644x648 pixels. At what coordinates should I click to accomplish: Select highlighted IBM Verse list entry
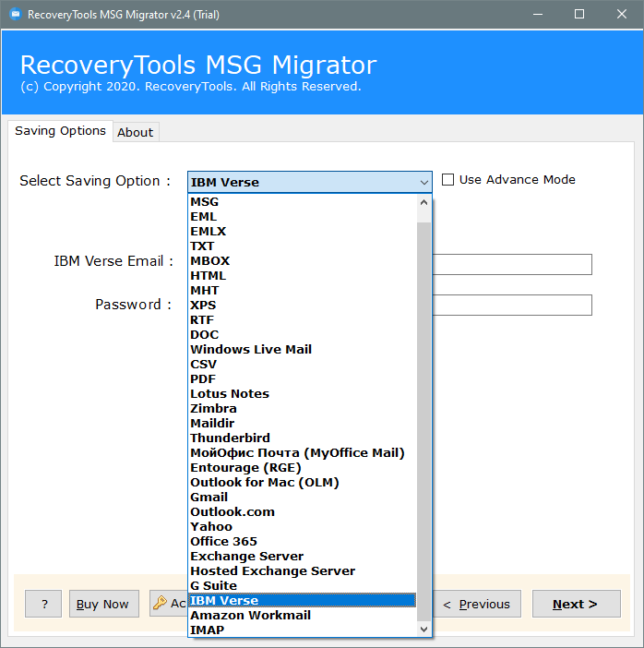303,601
